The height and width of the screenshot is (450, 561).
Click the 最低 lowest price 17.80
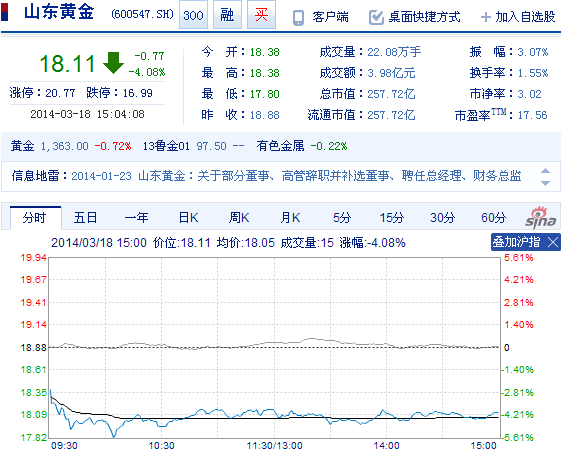tap(264, 94)
